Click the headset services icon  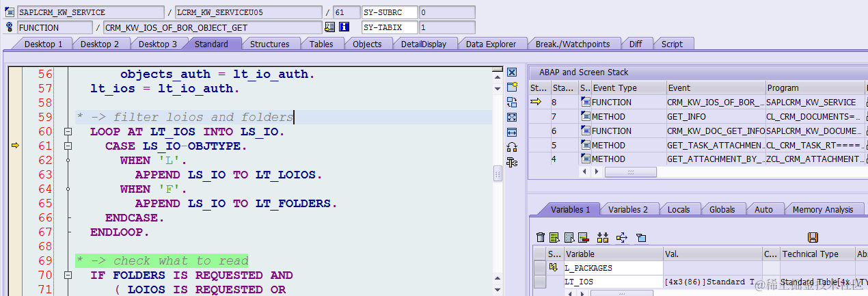coord(512,147)
